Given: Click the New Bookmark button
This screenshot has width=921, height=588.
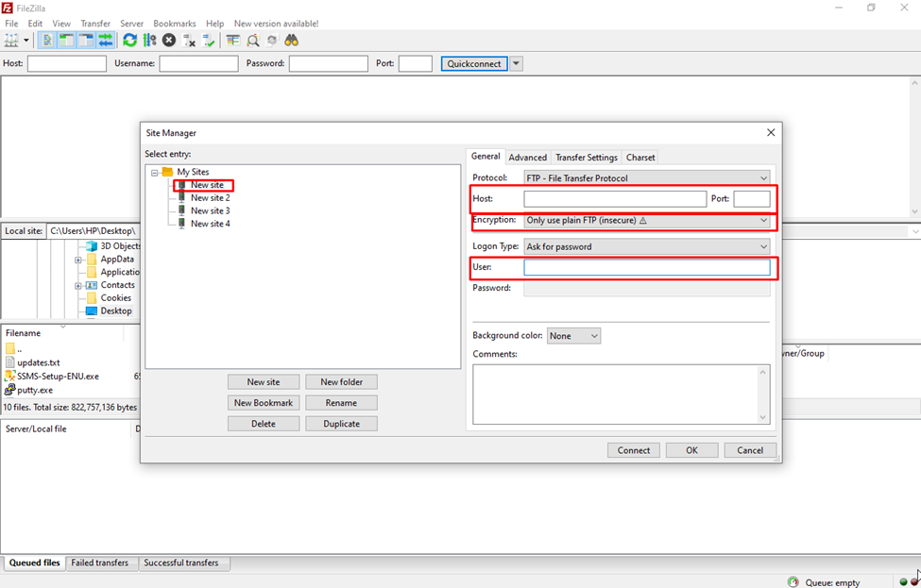Looking at the screenshot, I should coord(264,403).
